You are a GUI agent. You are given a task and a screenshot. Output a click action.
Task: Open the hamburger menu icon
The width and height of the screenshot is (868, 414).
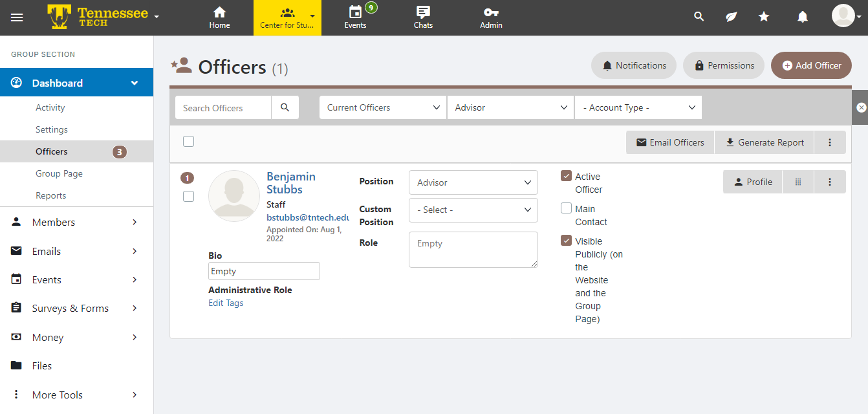click(x=17, y=17)
